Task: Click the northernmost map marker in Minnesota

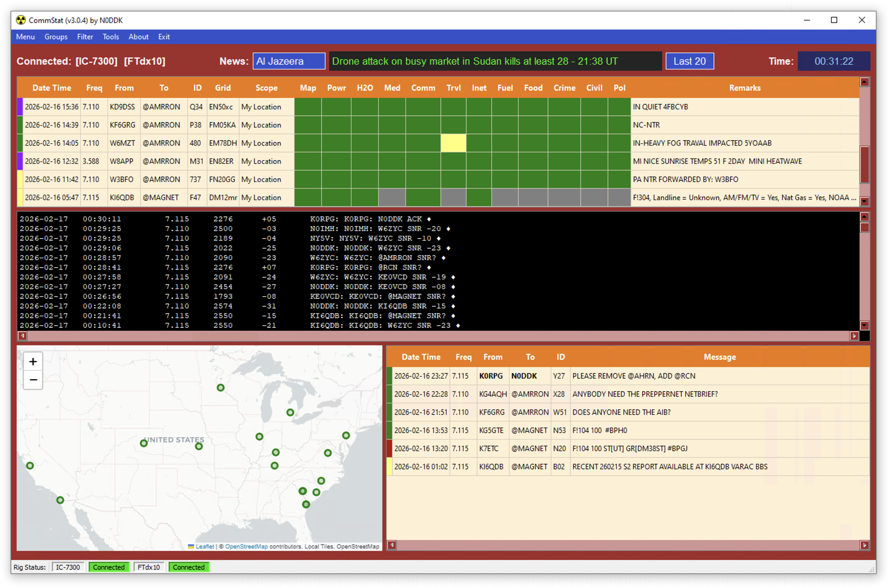Action: (221, 388)
